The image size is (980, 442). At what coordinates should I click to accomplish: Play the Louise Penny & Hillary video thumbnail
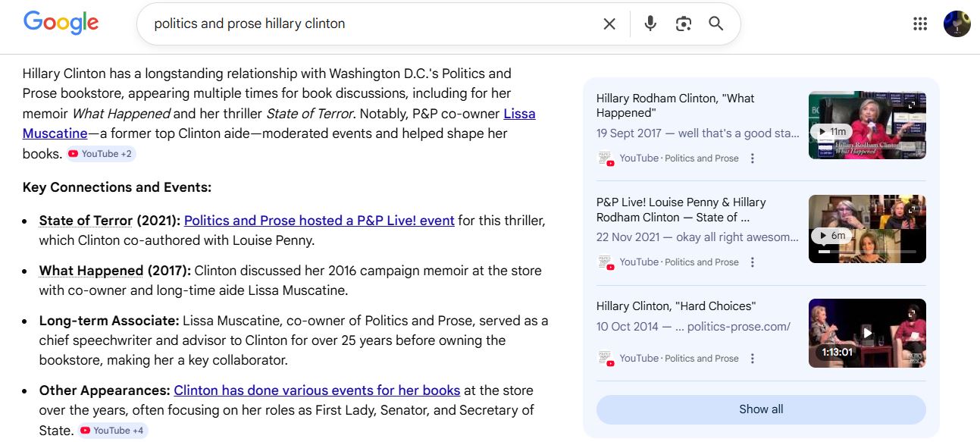tap(867, 229)
